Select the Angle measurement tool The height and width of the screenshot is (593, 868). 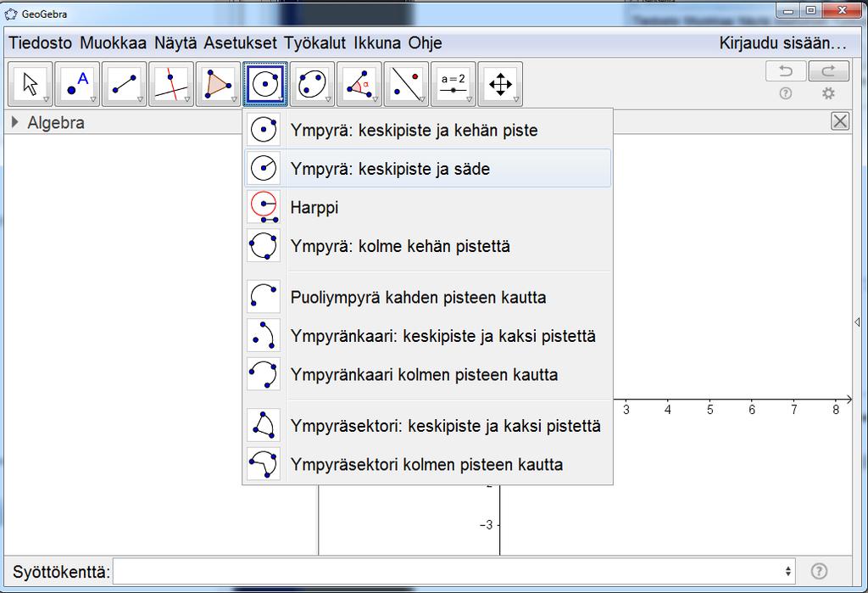tap(359, 84)
